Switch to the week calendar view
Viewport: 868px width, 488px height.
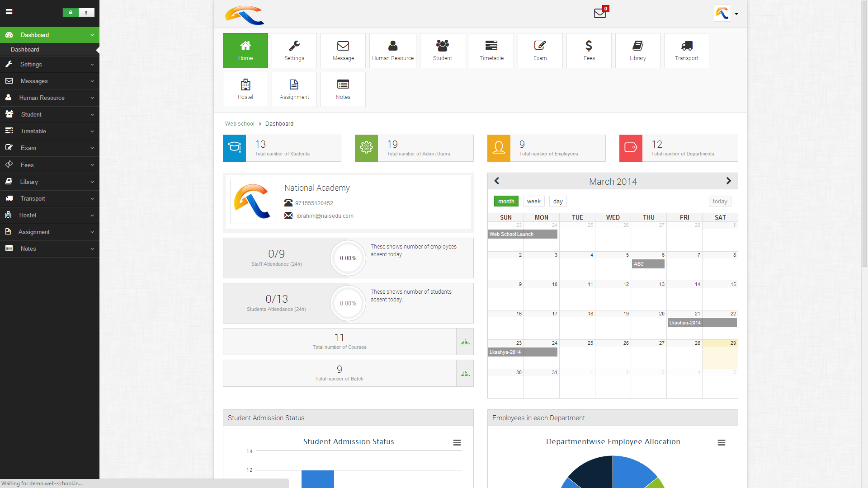[533, 201]
